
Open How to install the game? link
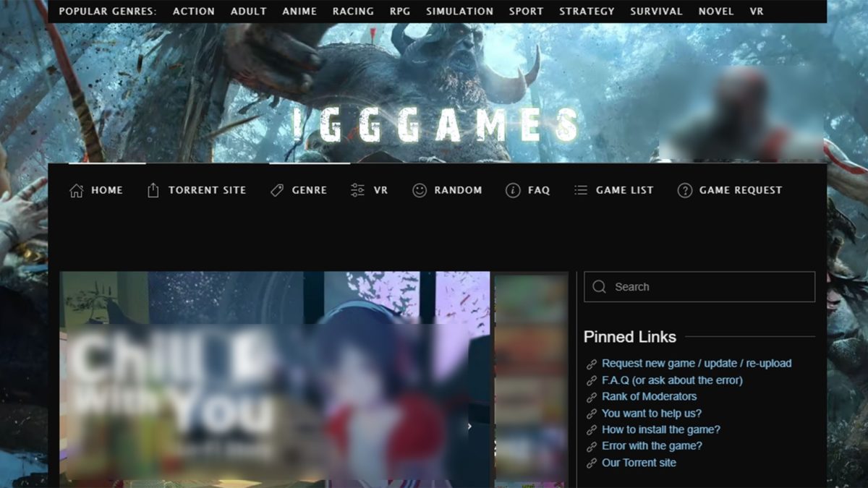tap(661, 430)
